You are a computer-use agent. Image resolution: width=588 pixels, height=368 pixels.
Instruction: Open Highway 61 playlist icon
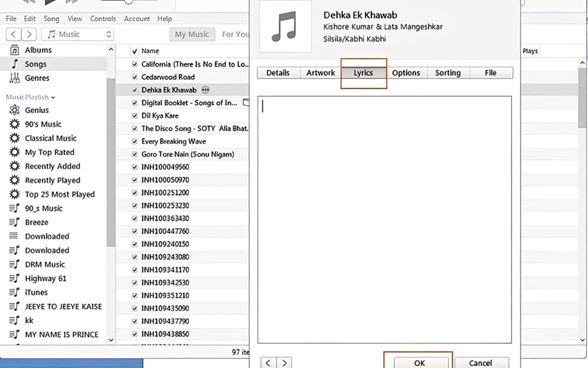pyautogui.click(x=14, y=278)
